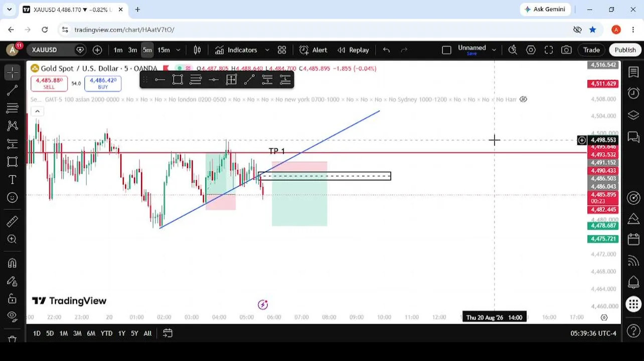The height and width of the screenshot is (361, 644).
Task: Open the Indicators dialog
Action: point(236,50)
